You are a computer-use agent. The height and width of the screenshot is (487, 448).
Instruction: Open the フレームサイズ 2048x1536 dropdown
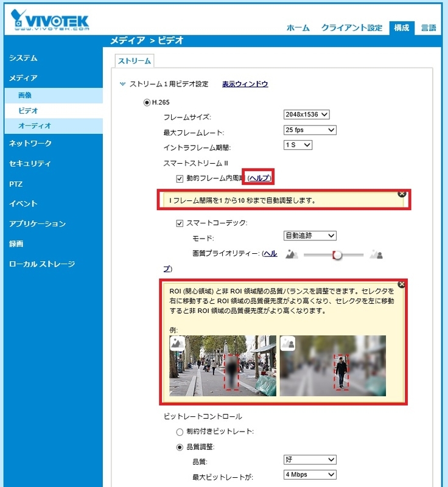click(x=306, y=114)
